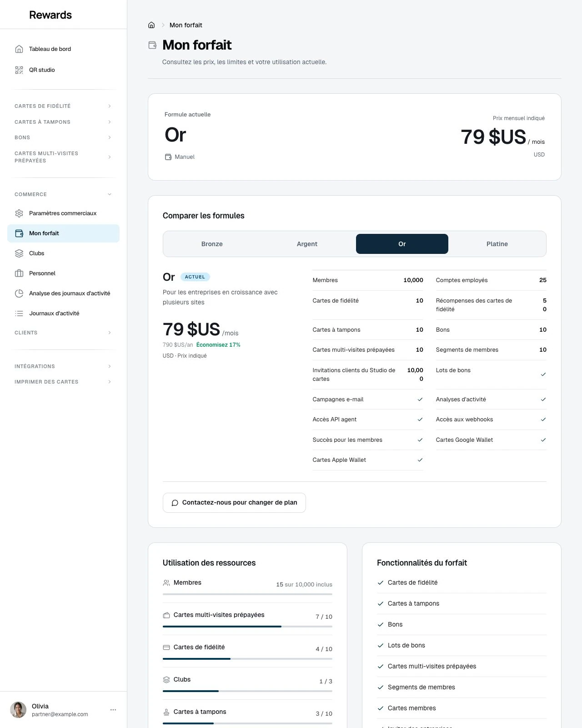
Task: Expand the Cartes à tampons sidebar section
Action: [x=63, y=122]
